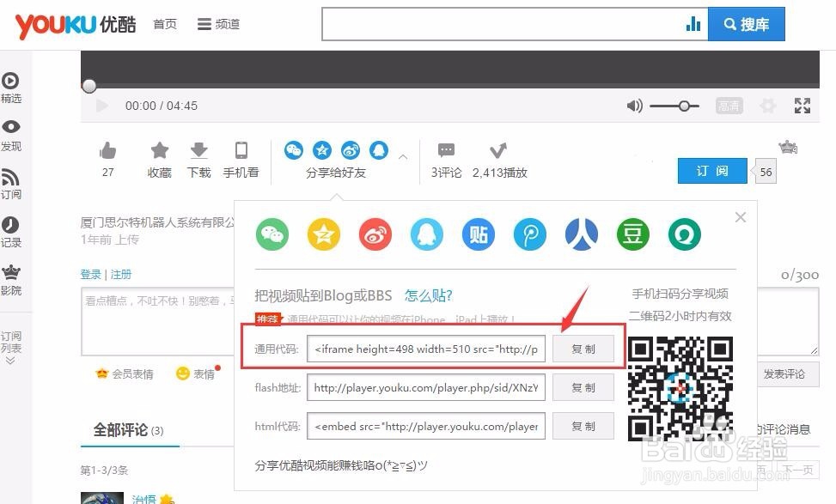Image resolution: width=836 pixels, height=504 pixels.
Task: Click the crown VIP icon
Action: pos(788,147)
